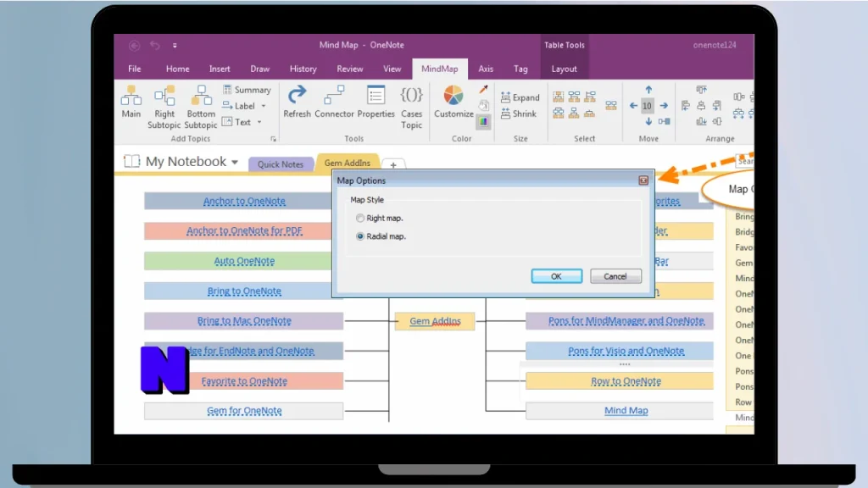Image resolution: width=868 pixels, height=488 pixels.
Task: Open the Review ribbon tab
Action: (x=350, y=69)
